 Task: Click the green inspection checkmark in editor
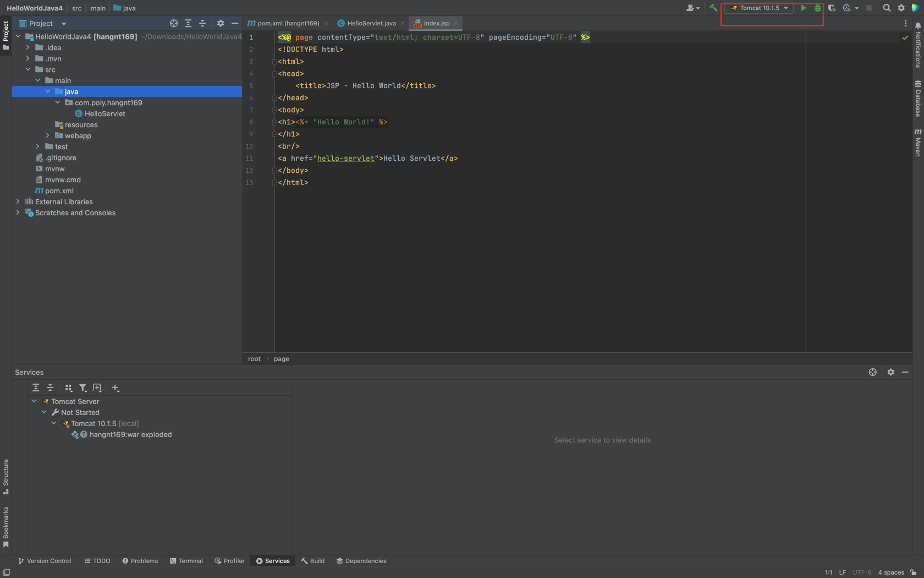coord(905,37)
